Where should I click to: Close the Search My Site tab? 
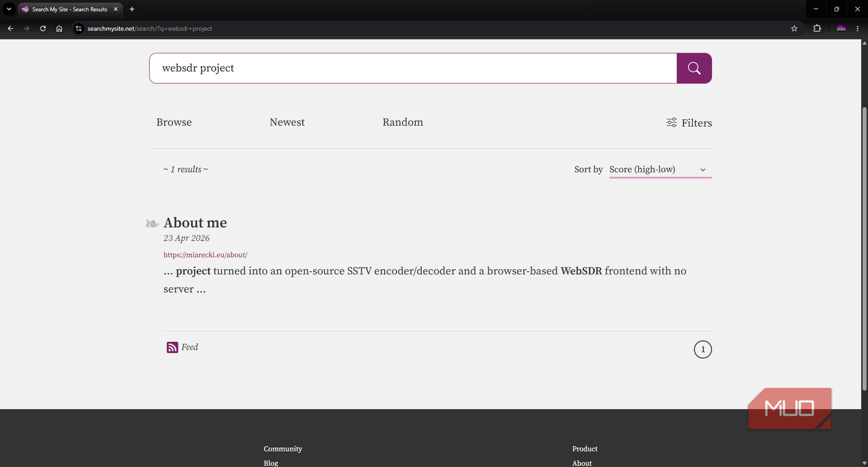pyautogui.click(x=116, y=9)
